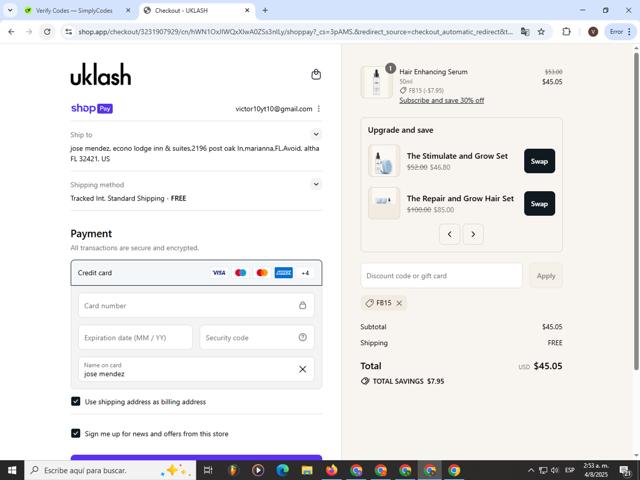
Task: Show hidden system tray icons
Action: point(531,470)
